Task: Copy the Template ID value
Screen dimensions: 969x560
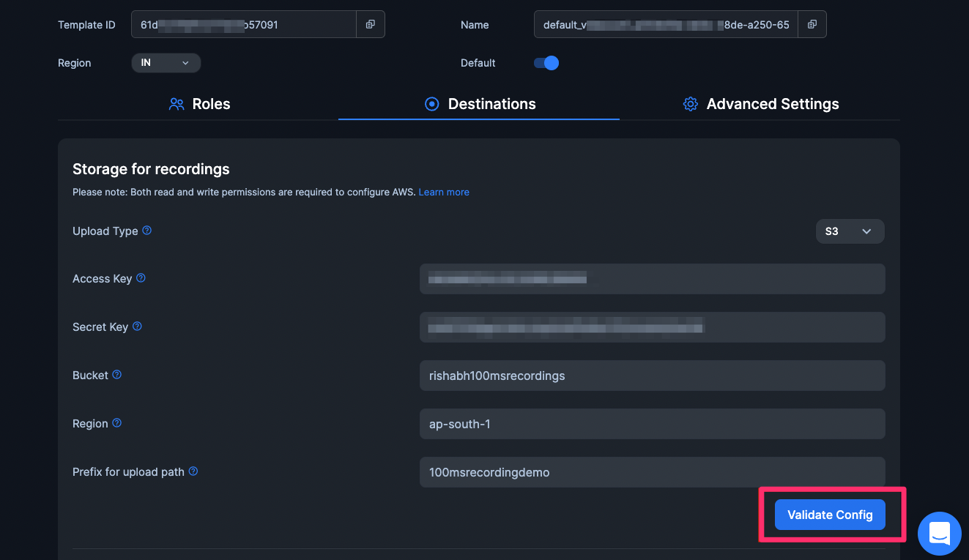Action: coord(370,25)
